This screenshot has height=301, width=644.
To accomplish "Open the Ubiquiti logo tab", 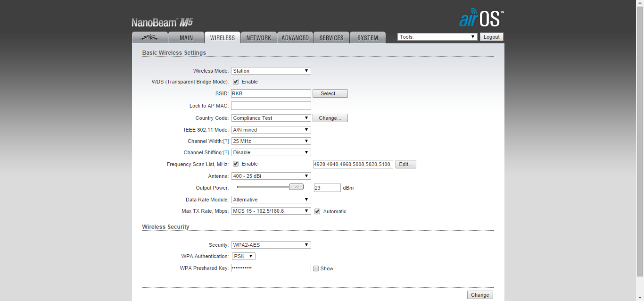I will click(150, 38).
